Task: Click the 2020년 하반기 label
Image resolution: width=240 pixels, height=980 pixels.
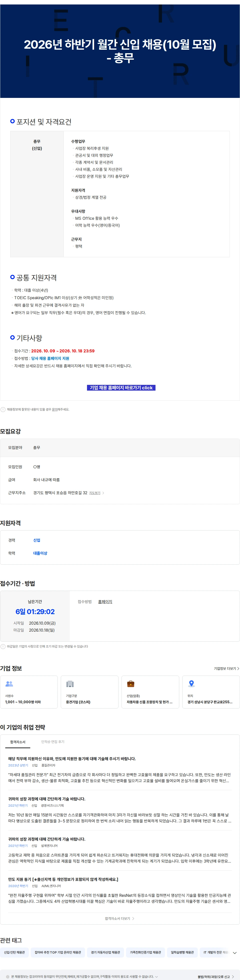Action: pos(18,886)
